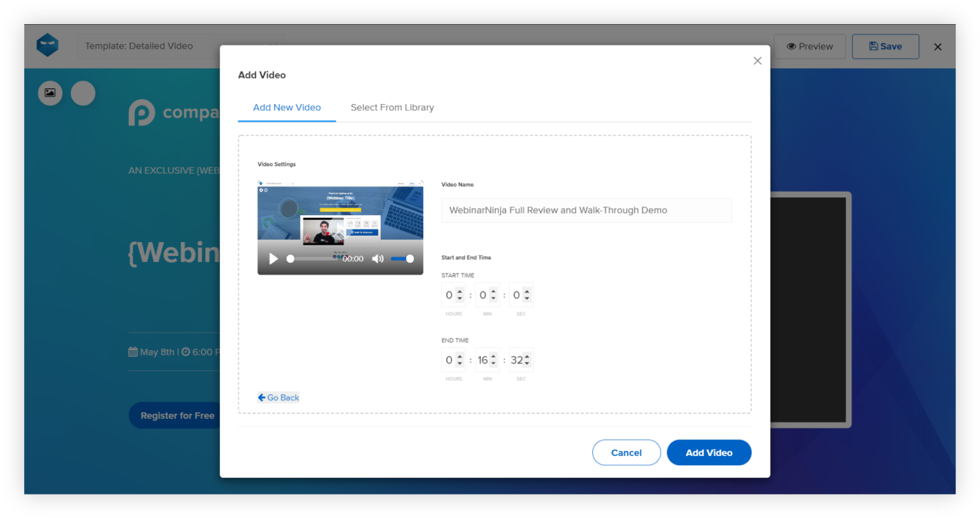Increase end time minutes
Viewport: 980px width, 518px height.
coord(493,356)
